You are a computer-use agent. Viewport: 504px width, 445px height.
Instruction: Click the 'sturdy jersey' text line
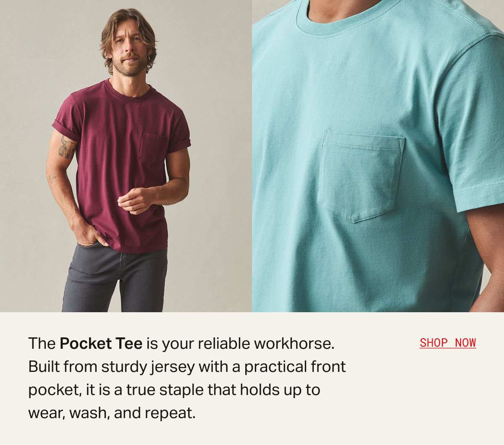[187, 367]
